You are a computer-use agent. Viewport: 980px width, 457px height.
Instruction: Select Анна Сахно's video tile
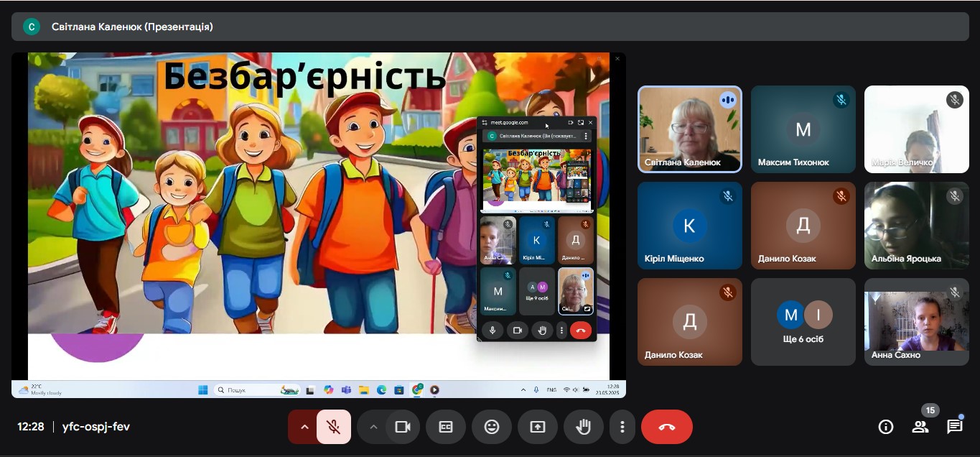pos(916,322)
